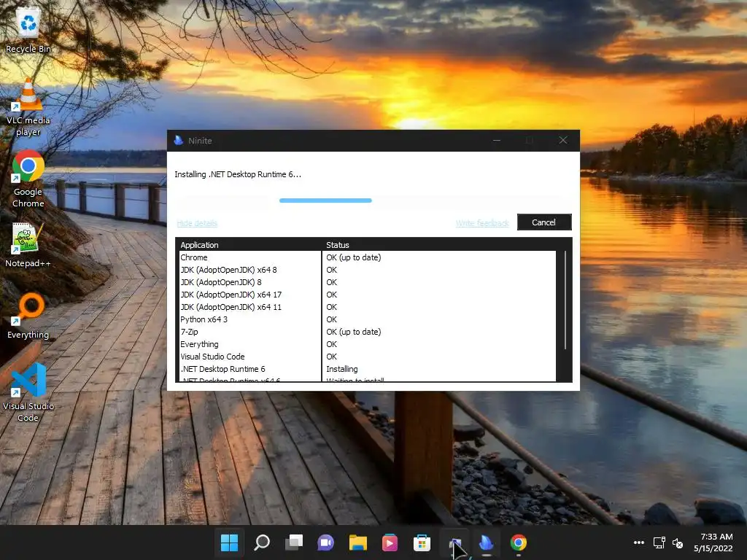
Task: Show hidden system tray icons
Action: coord(639,542)
